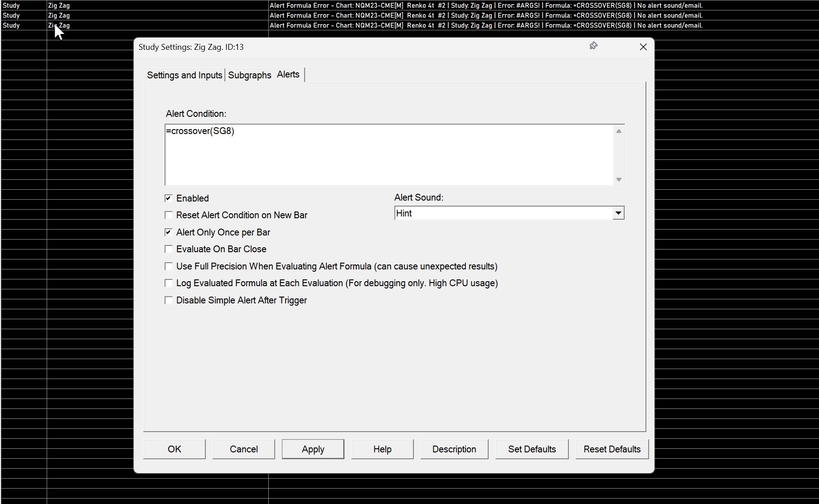The image size is (819, 504).
Task: Select first Alert Formula Error log message
Action: [486, 5]
